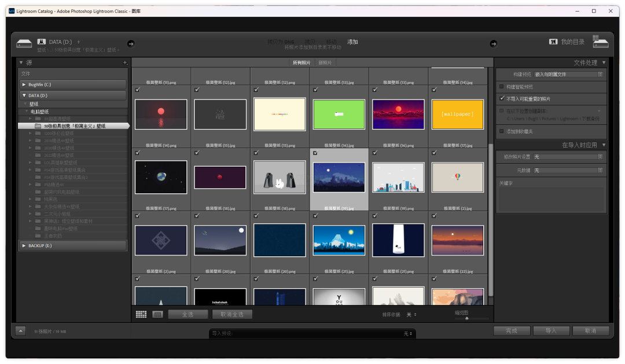The height and width of the screenshot is (364, 625).
Task: Collapse bottom panel with up-arrow icon
Action: pos(21,331)
